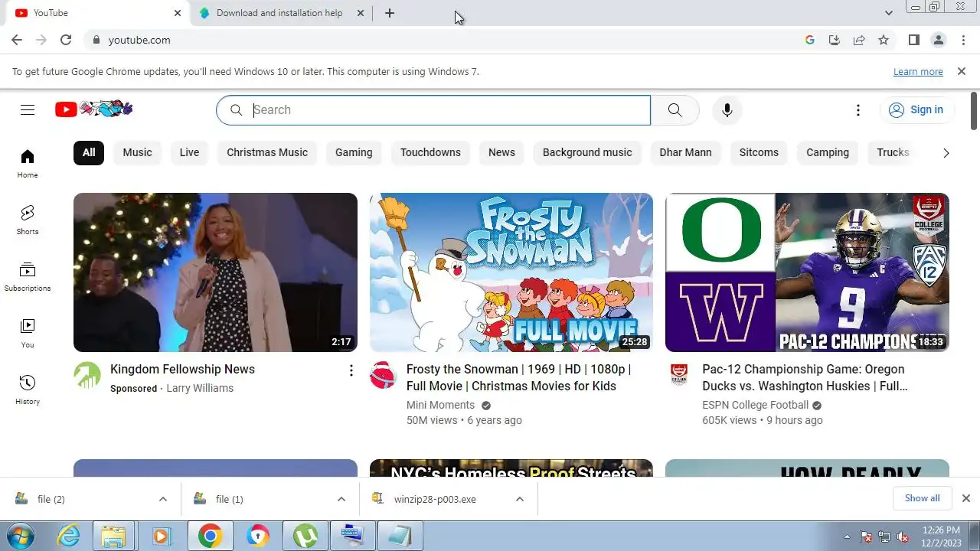Open Chrome side panel
Screen dimensions: 980x551
(913, 40)
